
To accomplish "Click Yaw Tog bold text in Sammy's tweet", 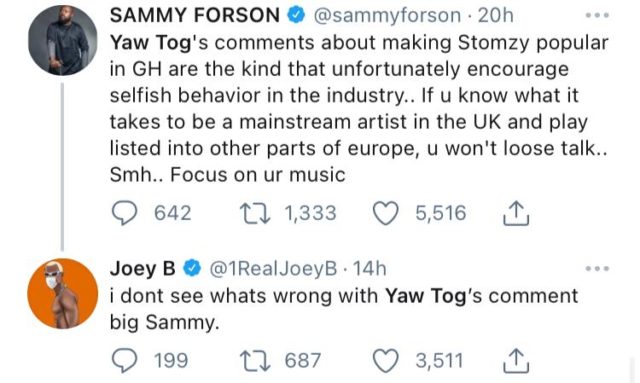I will click(151, 43).
